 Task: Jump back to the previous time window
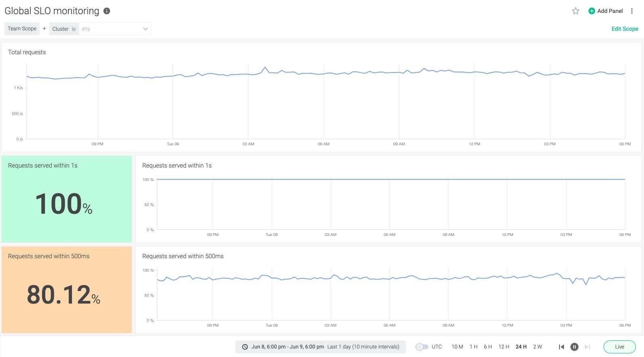(561, 347)
